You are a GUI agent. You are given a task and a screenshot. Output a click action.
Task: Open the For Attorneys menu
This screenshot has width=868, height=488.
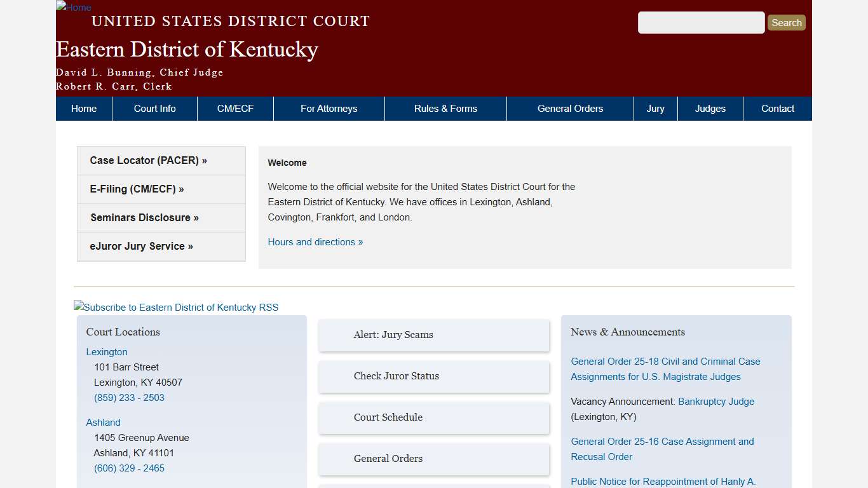tap(329, 108)
